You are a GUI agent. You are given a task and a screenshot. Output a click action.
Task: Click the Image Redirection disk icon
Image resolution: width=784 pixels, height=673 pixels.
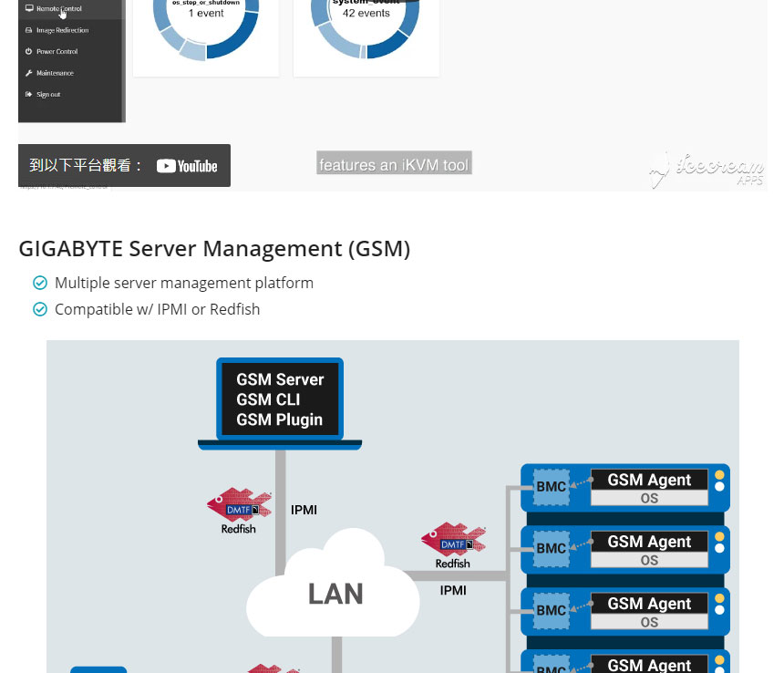point(28,30)
